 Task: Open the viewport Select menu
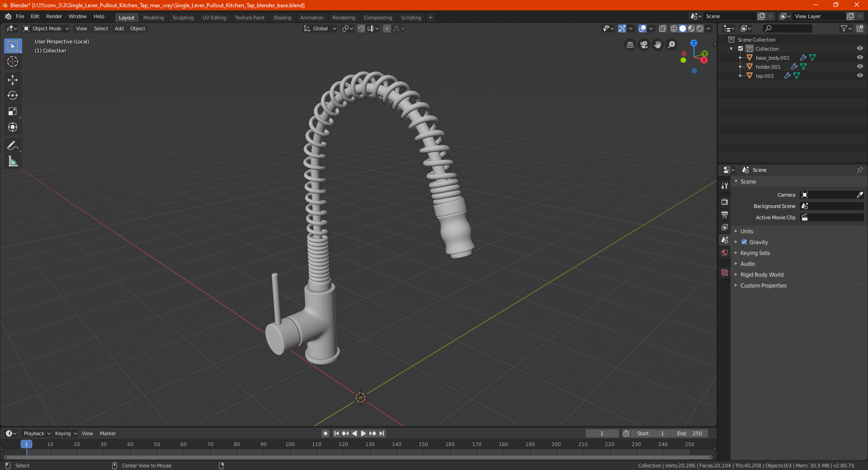click(101, 28)
